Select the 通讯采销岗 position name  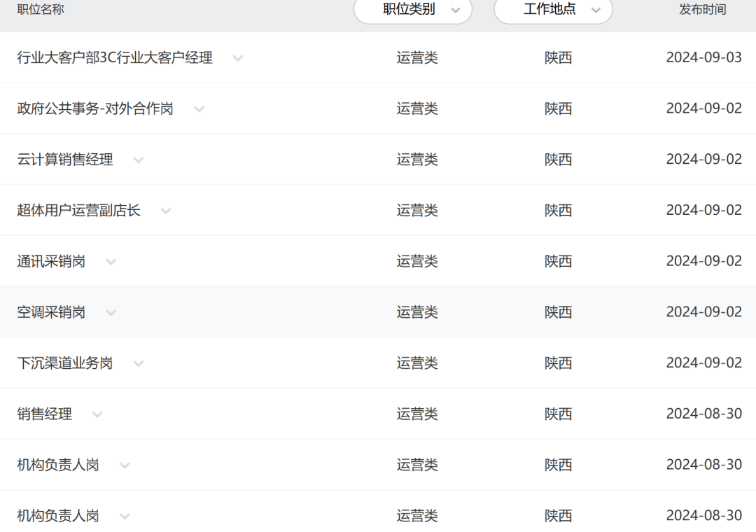tap(51, 262)
